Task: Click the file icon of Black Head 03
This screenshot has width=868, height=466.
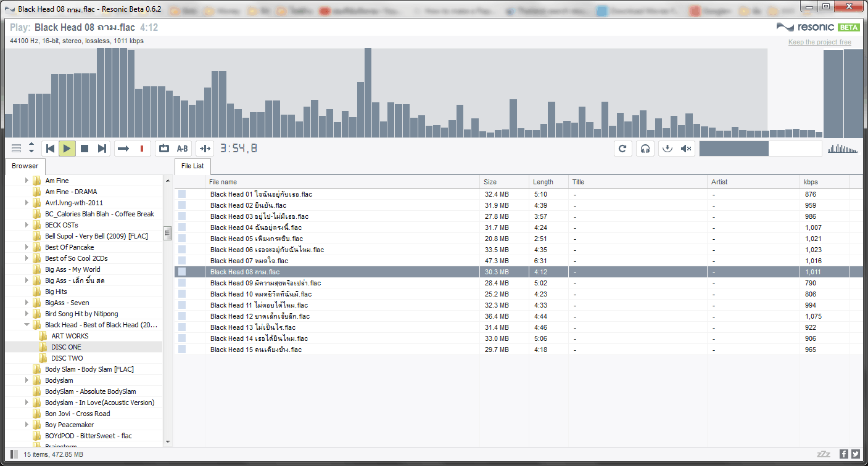Action: (x=182, y=216)
